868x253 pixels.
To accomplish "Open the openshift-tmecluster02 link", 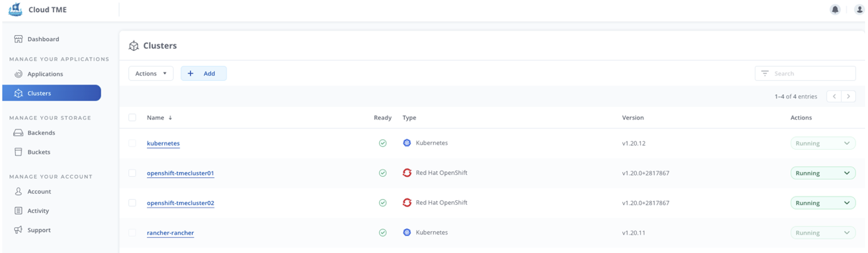I will coord(181,203).
